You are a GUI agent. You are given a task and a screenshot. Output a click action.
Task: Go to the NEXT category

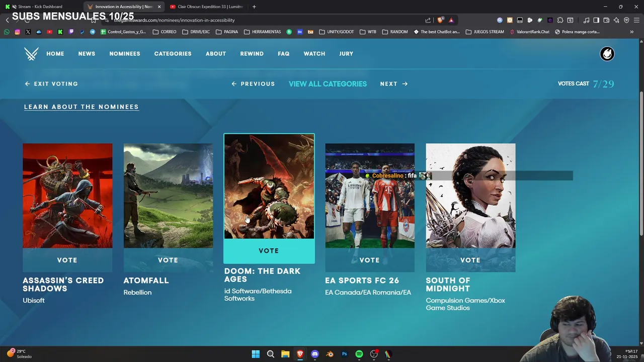coord(394,84)
